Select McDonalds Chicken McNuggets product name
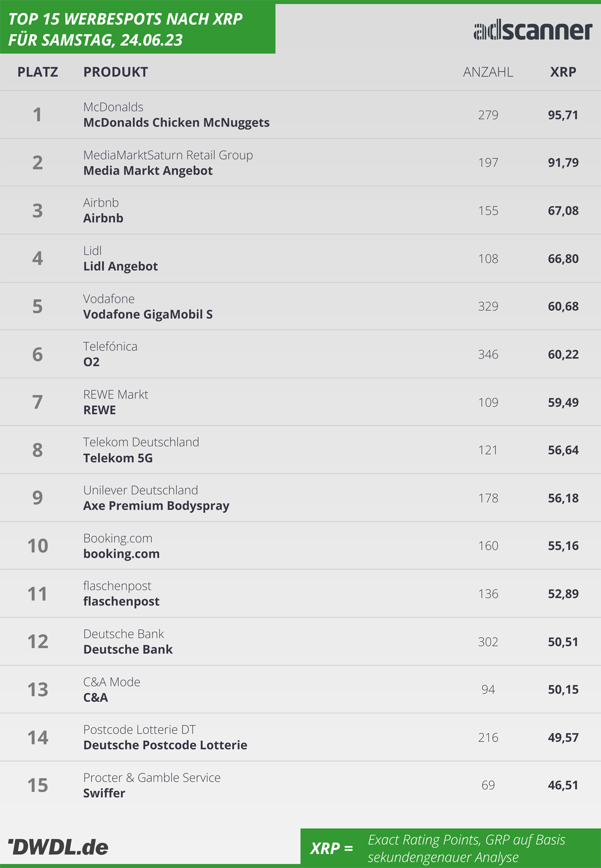This screenshot has height=868, width=601. tap(176, 123)
